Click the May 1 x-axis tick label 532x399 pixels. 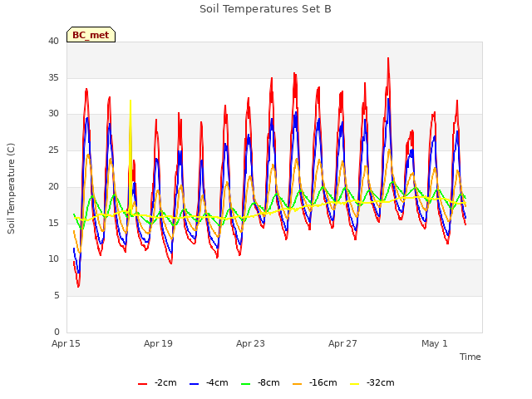[x=435, y=343]
